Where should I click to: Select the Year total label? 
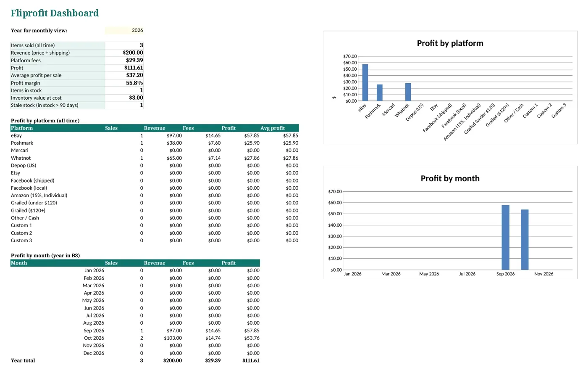[23, 360]
